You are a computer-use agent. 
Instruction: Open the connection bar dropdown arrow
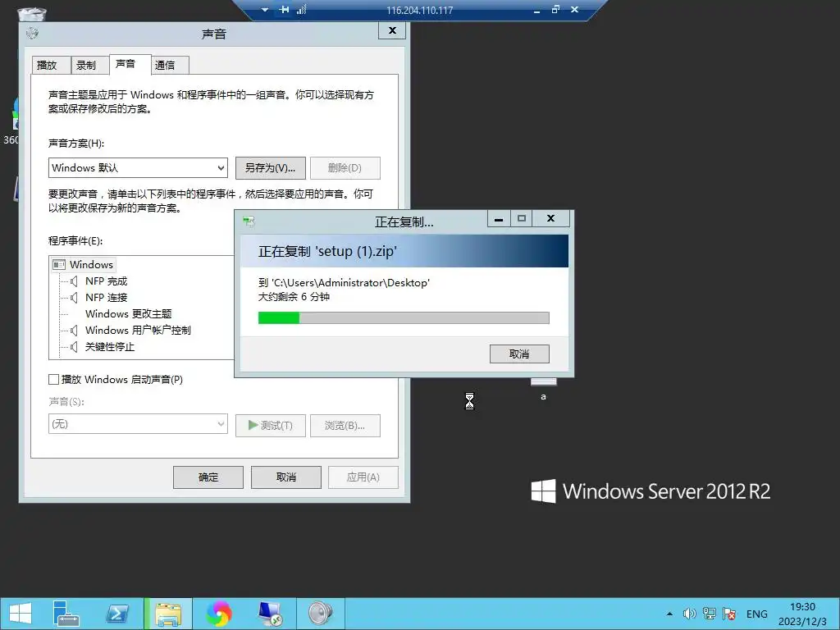point(265,10)
